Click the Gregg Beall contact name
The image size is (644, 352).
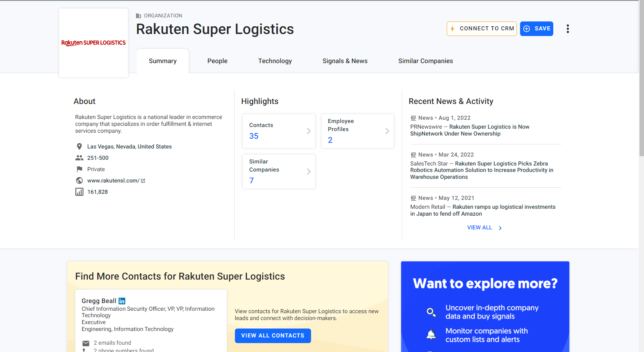coord(99,301)
